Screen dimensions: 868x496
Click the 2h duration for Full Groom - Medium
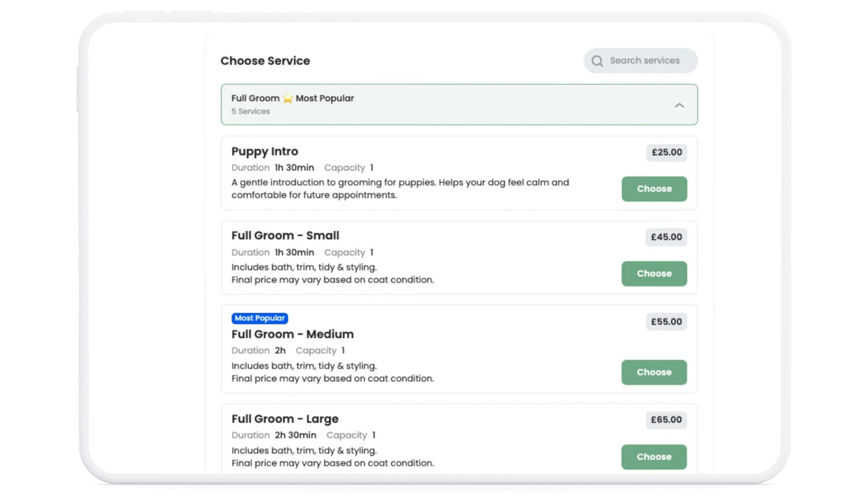280,350
